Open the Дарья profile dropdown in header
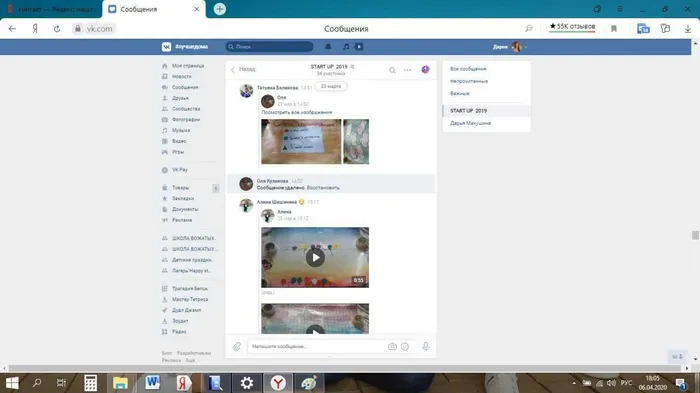 click(510, 46)
